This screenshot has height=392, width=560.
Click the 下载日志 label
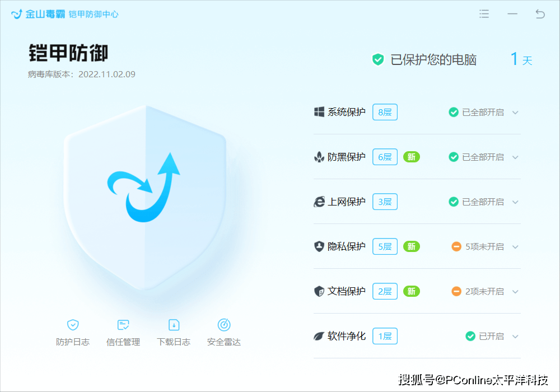[x=174, y=342]
